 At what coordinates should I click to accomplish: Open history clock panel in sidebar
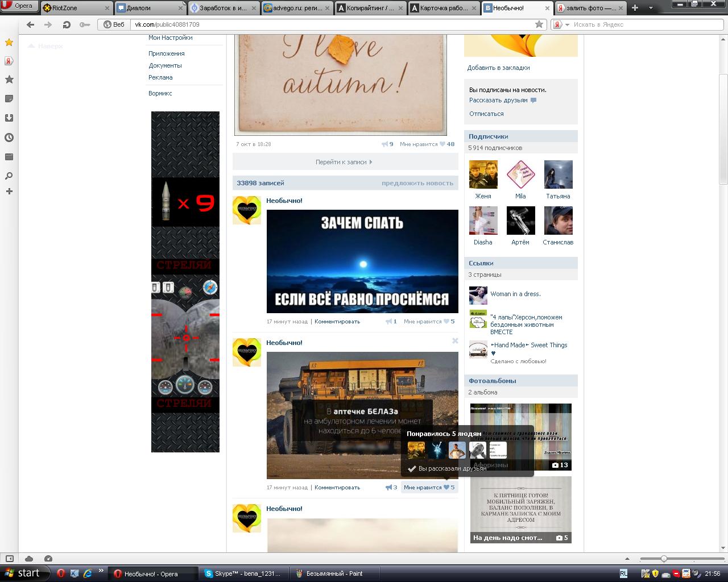click(9, 138)
